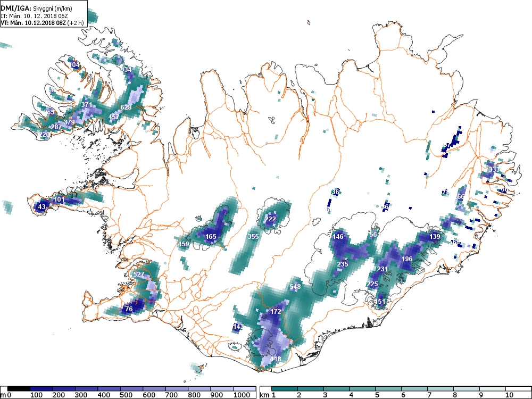Click the 222 visibility value on the map
This screenshot has width=532, height=399.
coord(270,219)
